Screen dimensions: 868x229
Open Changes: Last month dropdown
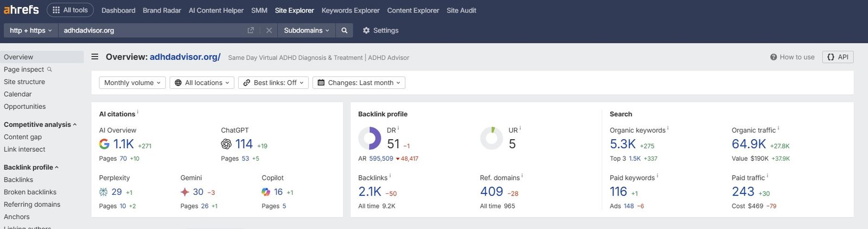pos(359,83)
